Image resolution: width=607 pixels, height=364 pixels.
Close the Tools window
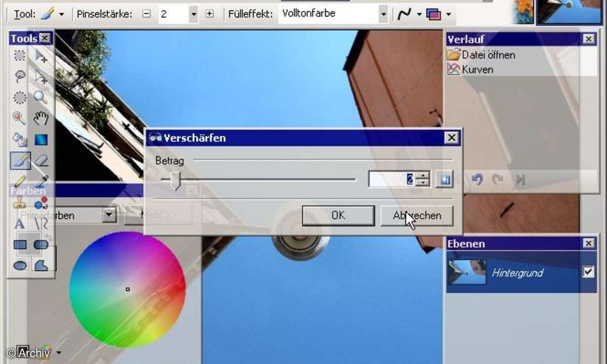tap(45, 38)
